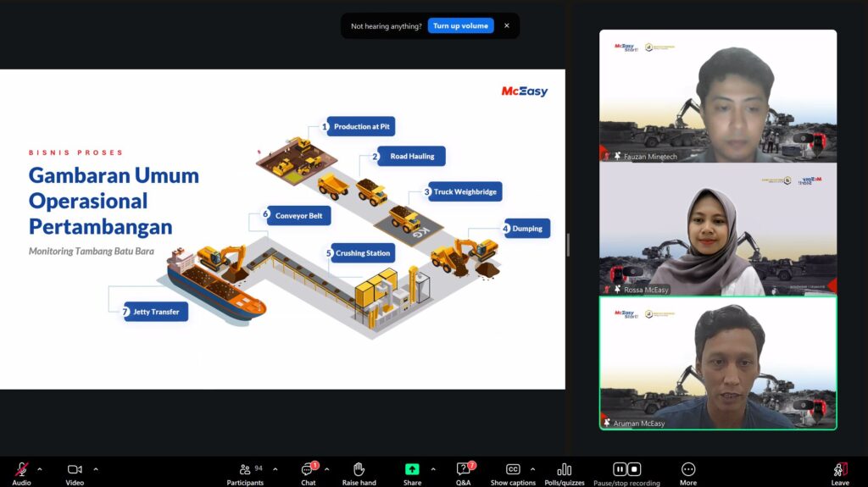Unmute the microphone via Audio icon
Viewport: 868px width, 487px height.
coord(21,470)
